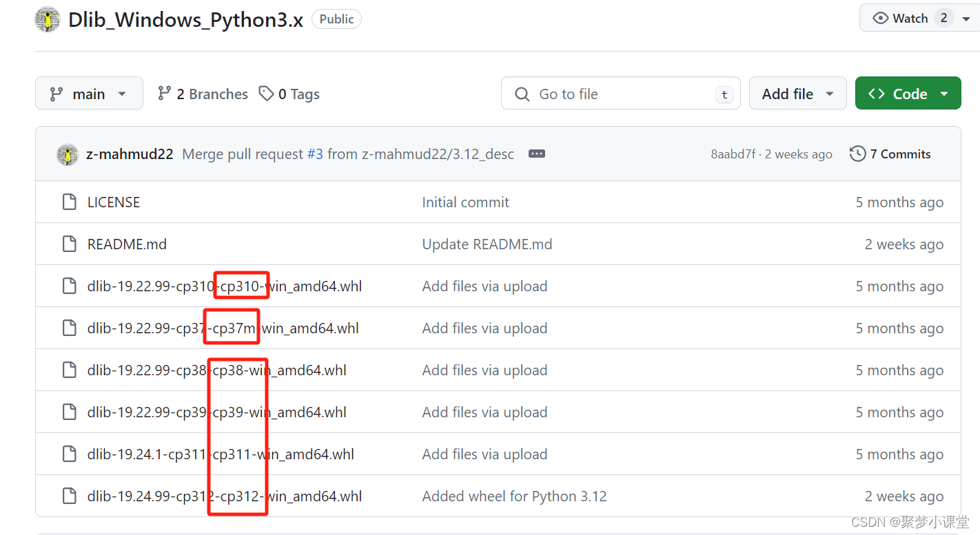View the 2 Branches link
Viewport: 980px width, 535px height.
tap(203, 94)
